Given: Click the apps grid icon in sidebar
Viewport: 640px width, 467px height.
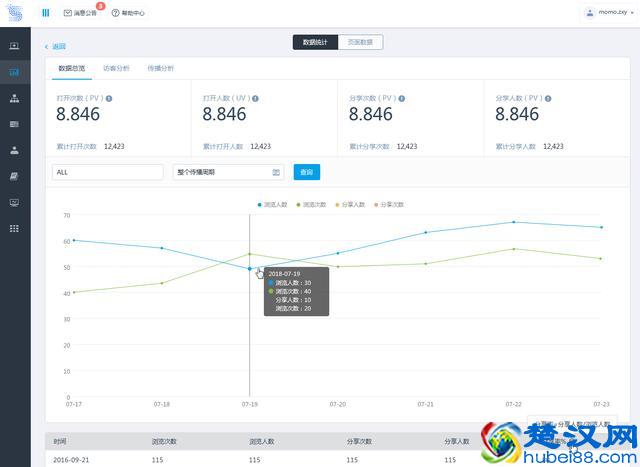Looking at the screenshot, I should point(14,228).
